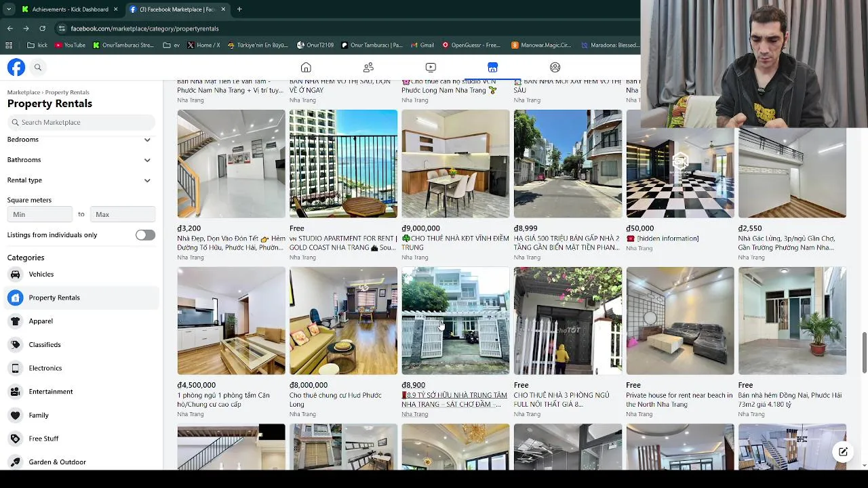Click the Max square meters field

coord(123,214)
